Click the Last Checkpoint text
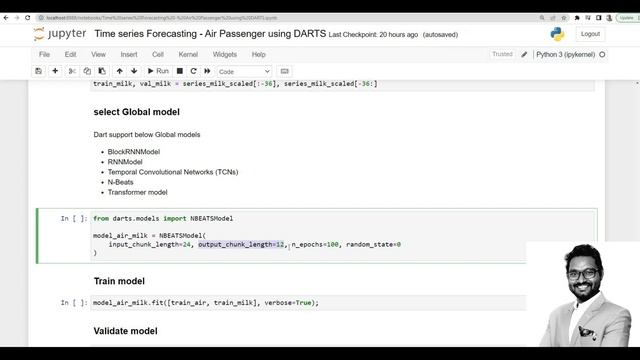640x360 pixels. (373, 35)
